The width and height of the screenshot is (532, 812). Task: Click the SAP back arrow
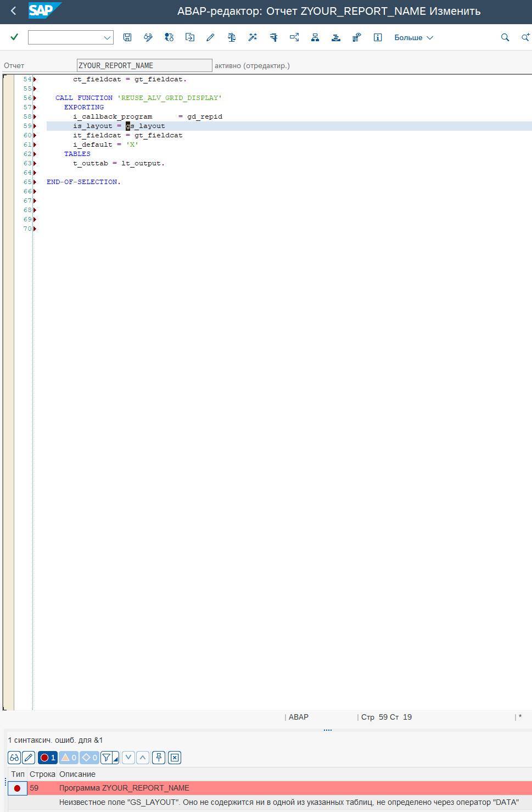(14, 11)
